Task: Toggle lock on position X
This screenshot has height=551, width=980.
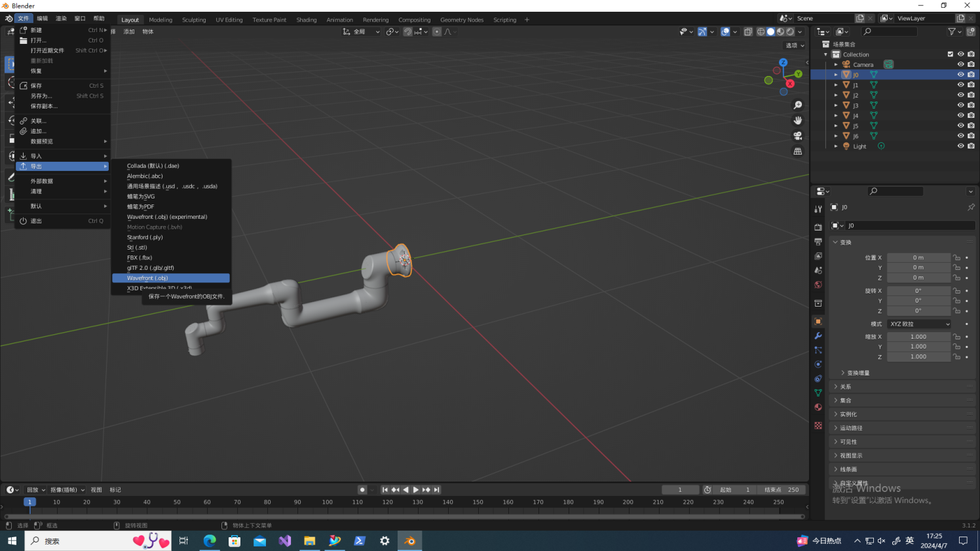Action: (x=957, y=257)
